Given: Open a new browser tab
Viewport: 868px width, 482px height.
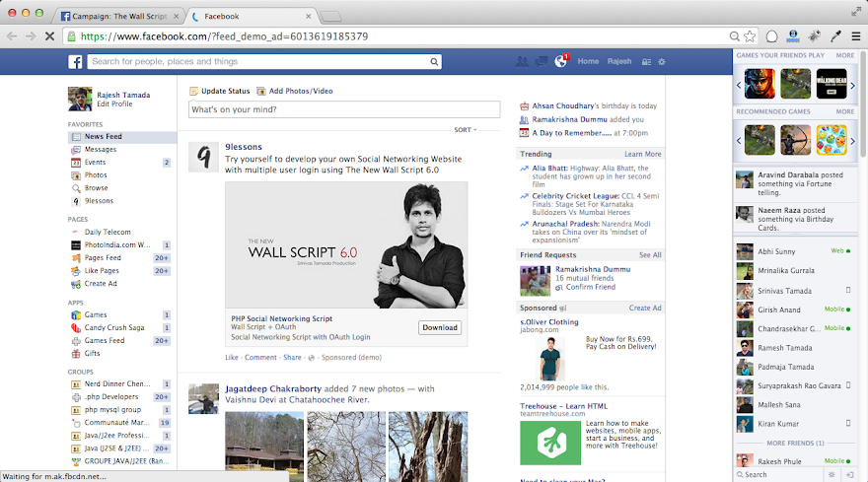Looking at the screenshot, I should click(331, 17).
